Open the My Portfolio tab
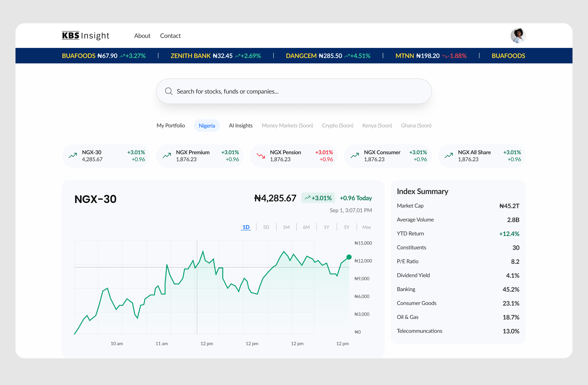The image size is (588, 385). (171, 125)
